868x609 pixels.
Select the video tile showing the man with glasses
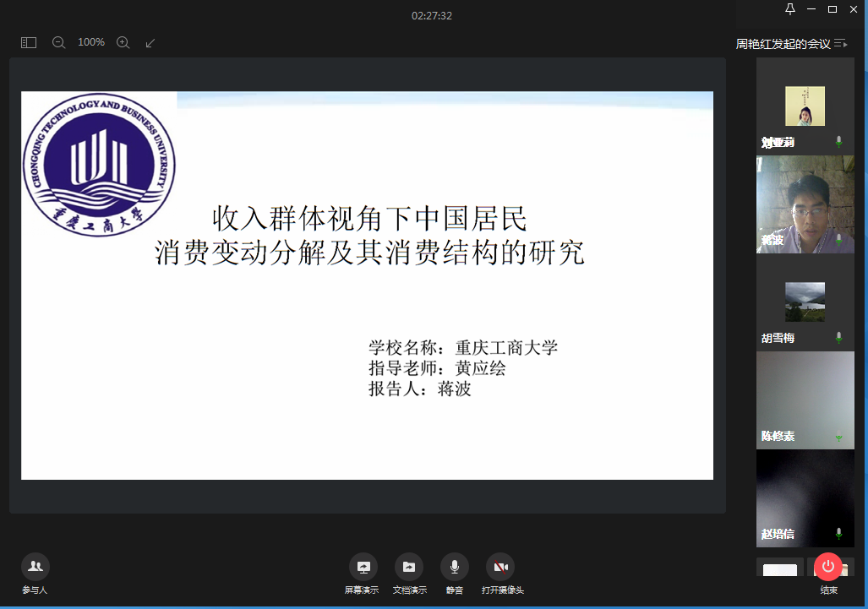[805, 204]
